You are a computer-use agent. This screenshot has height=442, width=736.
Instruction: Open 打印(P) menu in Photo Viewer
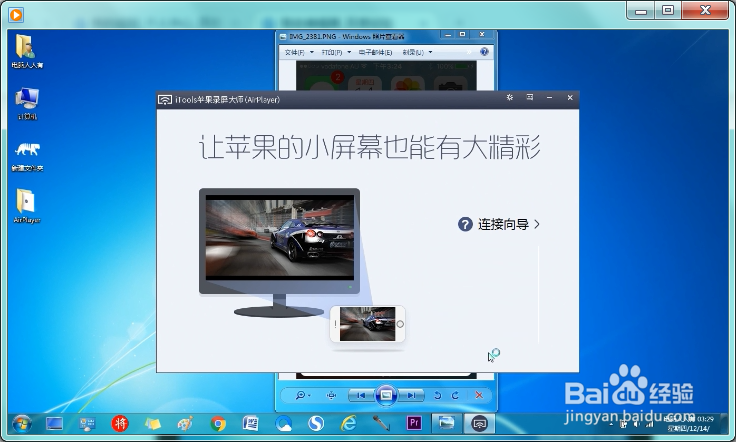coord(332,52)
